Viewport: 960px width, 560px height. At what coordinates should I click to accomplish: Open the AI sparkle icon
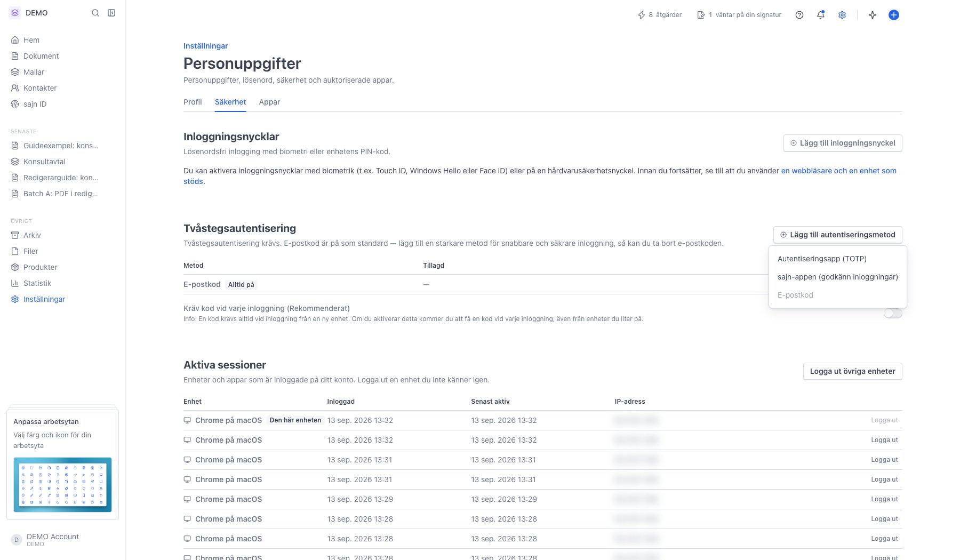click(873, 15)
